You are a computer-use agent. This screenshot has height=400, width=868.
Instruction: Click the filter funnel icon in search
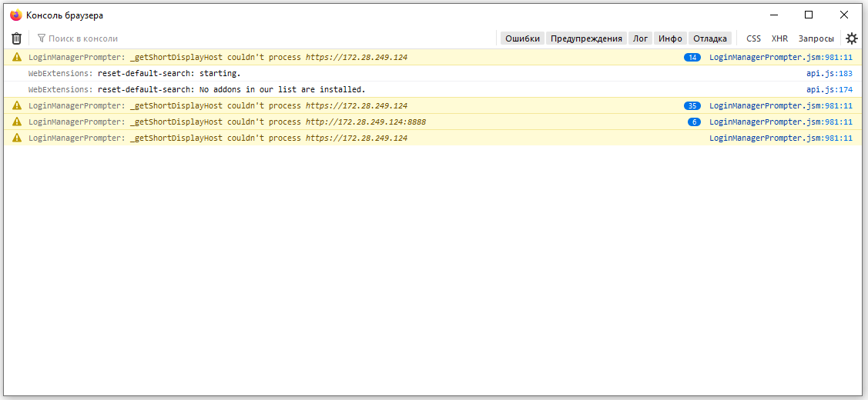click(x=41, y=38)
